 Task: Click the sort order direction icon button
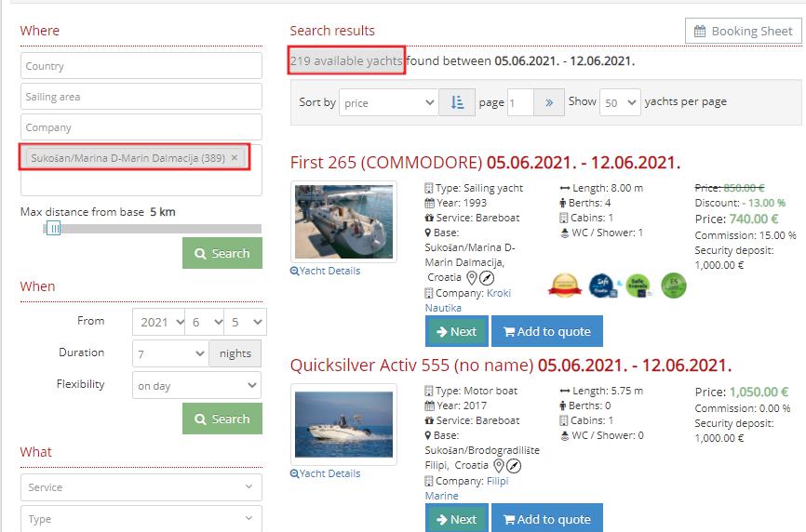(457, 103)
